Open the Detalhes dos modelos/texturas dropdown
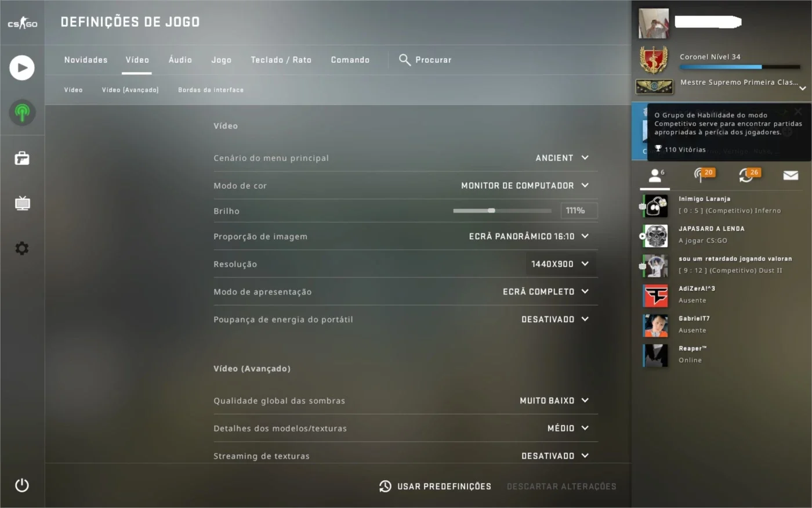Image resolution: width=812 pixels, height=508 pixels. click(568, 428)
